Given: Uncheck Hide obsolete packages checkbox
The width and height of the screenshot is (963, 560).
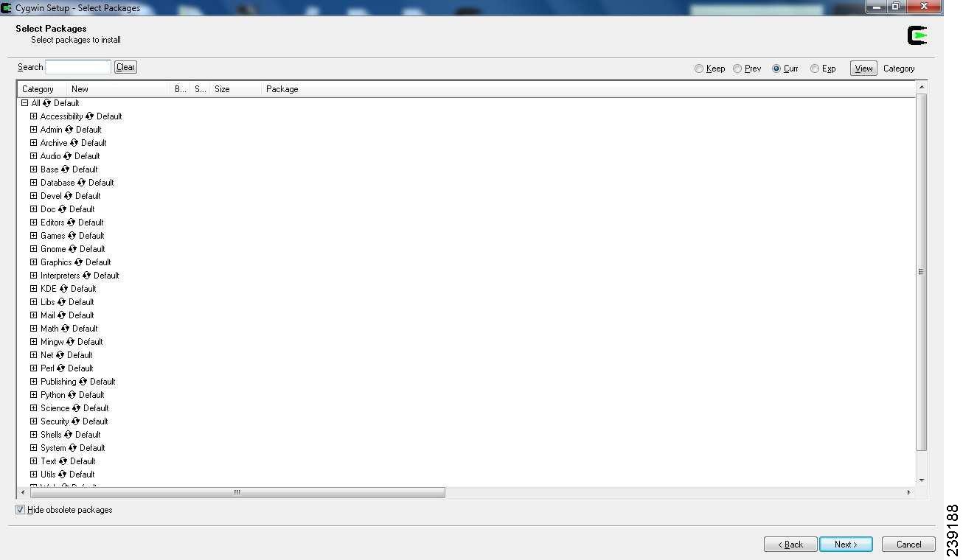Looking at the screenshot, I should click(20, 510).
